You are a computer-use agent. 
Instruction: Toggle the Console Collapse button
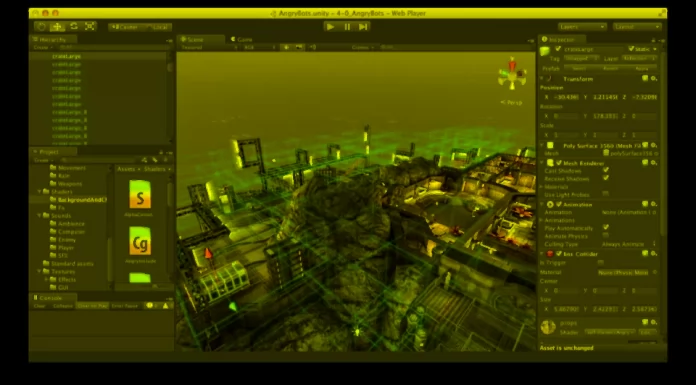point(63,306)
